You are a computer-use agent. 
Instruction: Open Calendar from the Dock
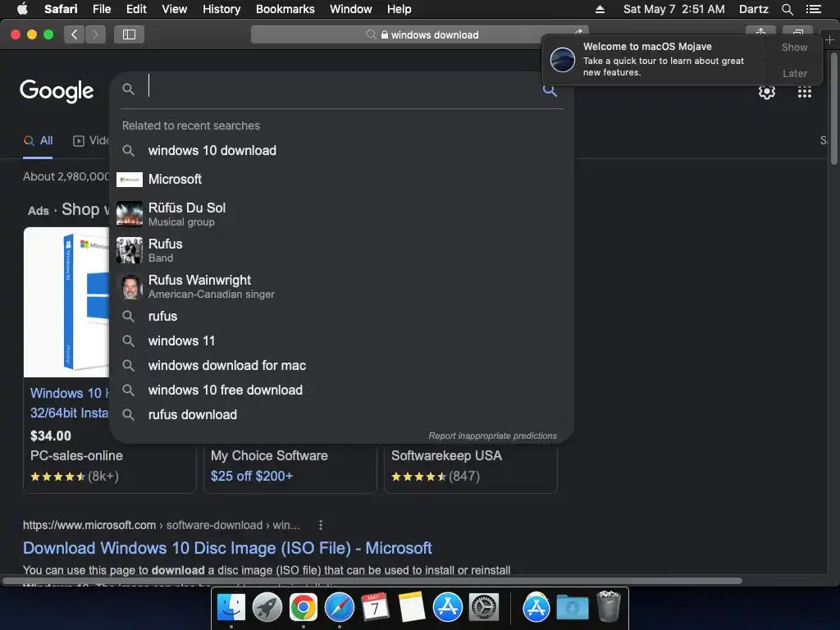click(x=375, y=608)
